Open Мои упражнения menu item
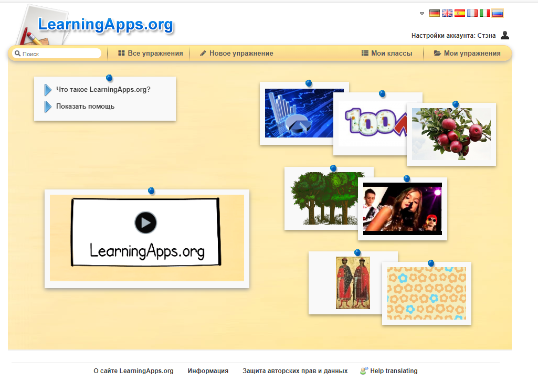Image resolution: width=538 pixels, height=392 pixels. [467, 53]
